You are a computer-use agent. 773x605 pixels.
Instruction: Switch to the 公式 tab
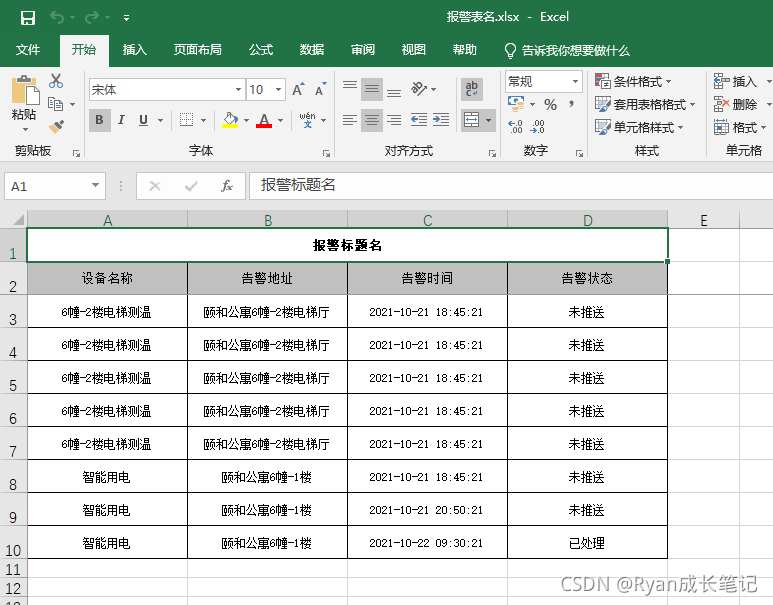(x=261, y=50)
